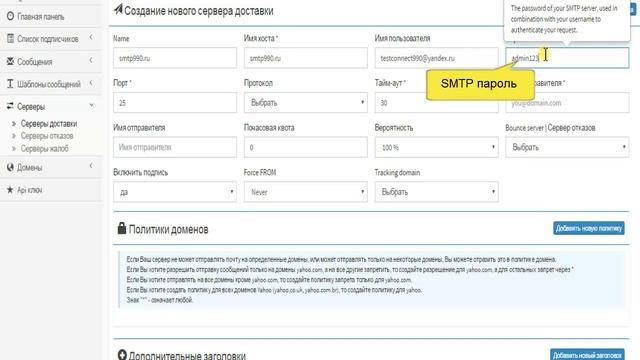640x360 pixels.
Task: Click the chevron next to Домены
Action: pyautogui.click(x=91, y=166)
